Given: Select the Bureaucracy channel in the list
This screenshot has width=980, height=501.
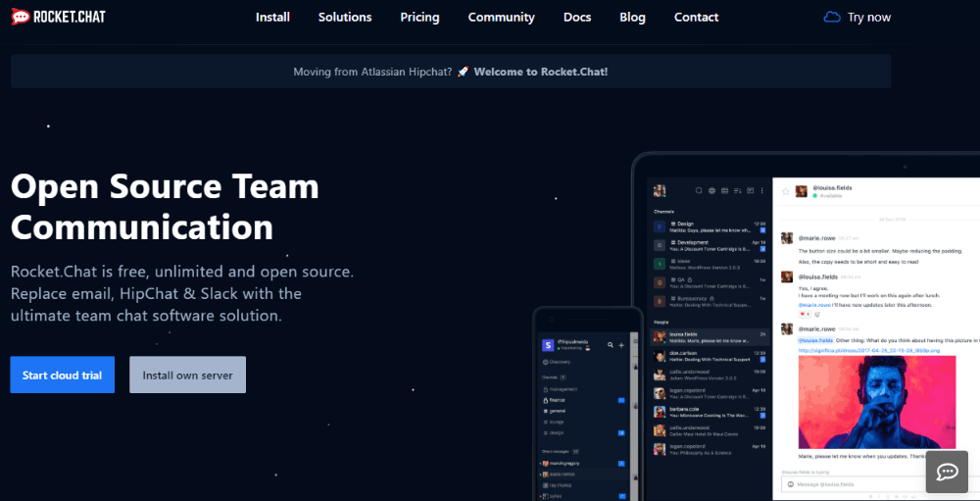Looking at the screenshot, I should coord(710,301).
